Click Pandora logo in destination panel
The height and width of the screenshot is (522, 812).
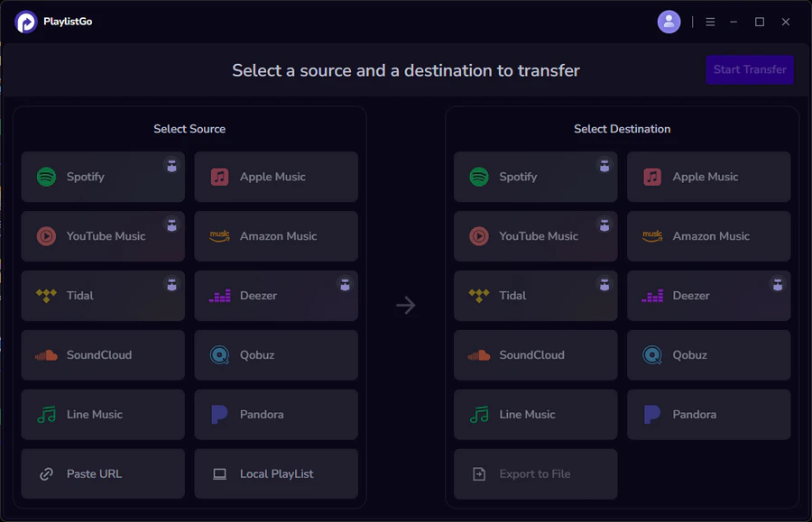[x=652, y=415]
